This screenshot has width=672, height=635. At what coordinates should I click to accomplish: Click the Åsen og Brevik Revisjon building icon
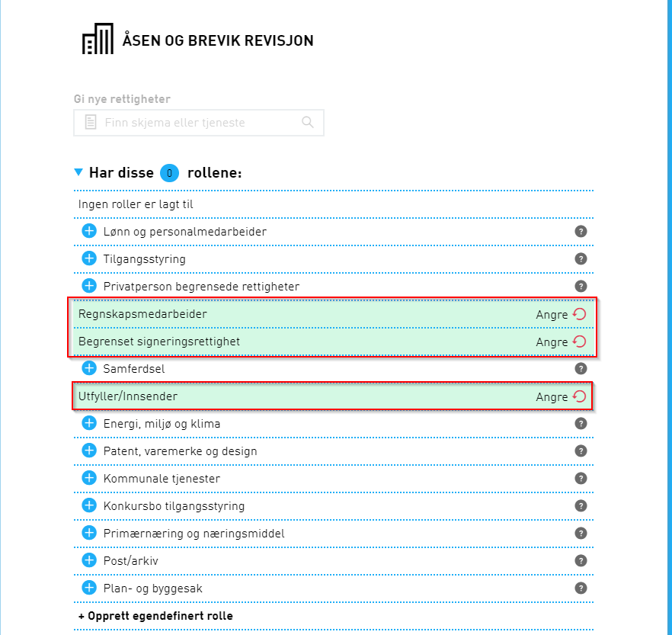[x=98, y=39]
